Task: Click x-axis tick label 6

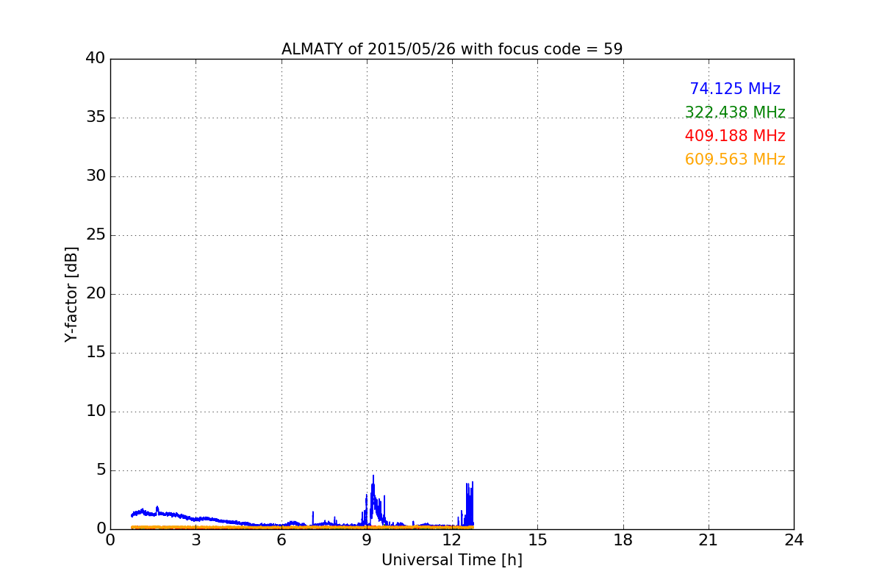Action: (x=281, y=540)
